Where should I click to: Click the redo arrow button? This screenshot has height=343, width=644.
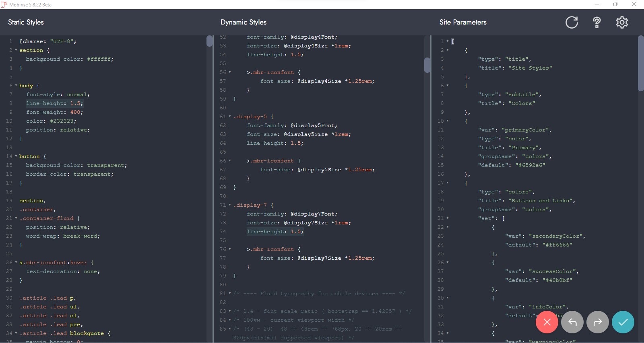coord(597,322)
